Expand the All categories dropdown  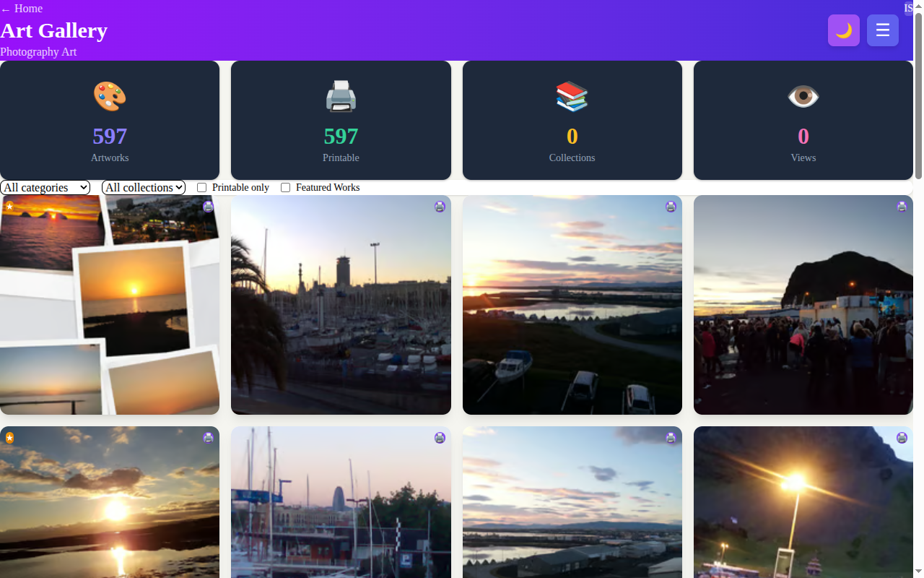45,188
